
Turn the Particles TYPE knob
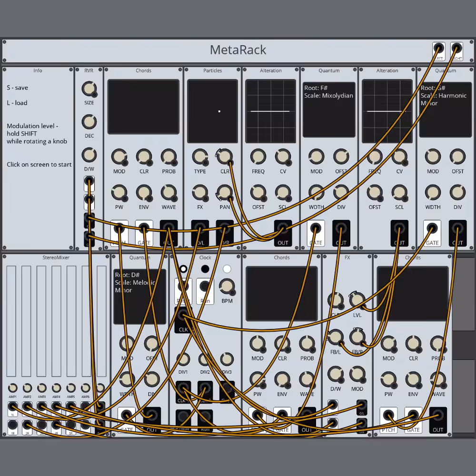click(200, 157)
